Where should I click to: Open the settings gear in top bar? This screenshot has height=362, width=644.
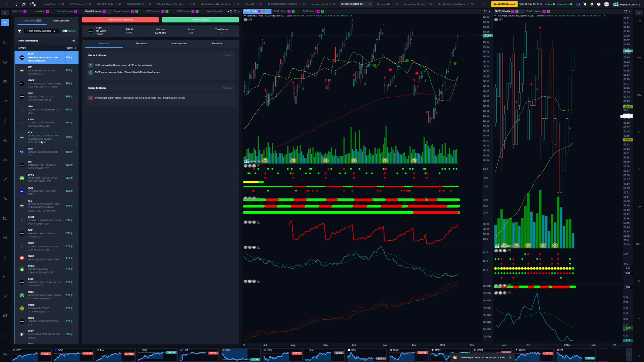point(592,4)
